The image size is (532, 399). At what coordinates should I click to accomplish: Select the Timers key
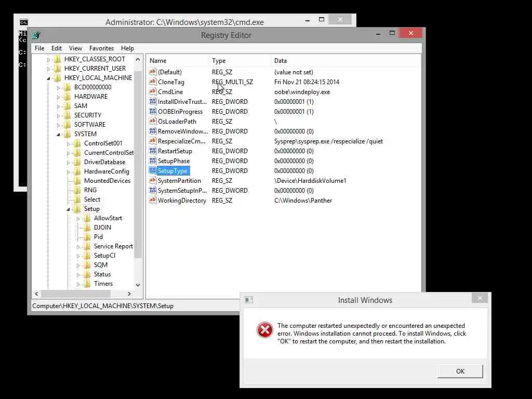coord(103,284)
